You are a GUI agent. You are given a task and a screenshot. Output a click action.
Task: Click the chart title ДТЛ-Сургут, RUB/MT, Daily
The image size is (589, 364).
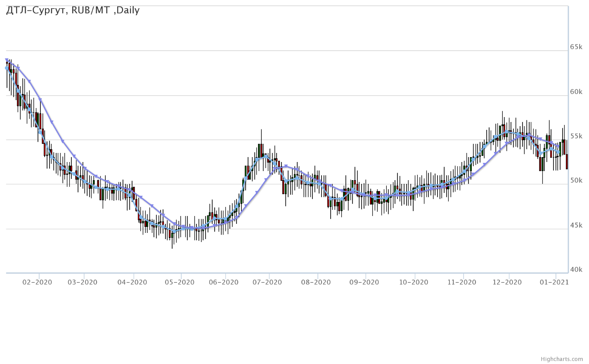pos(73,10)
